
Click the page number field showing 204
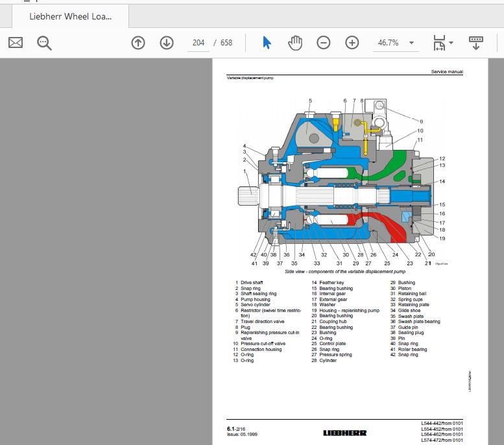click(198, 43)
